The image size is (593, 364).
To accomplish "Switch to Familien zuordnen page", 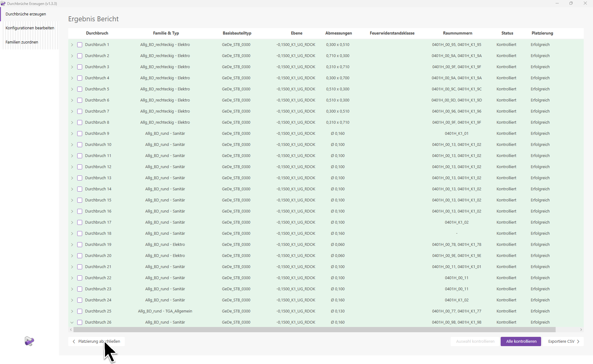I will [22, 42].
